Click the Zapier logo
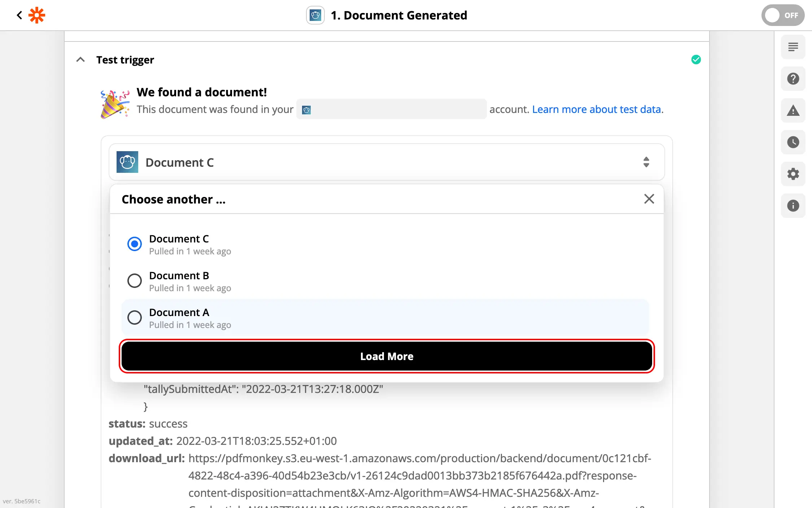Screen dimensions: 812x508 pos(36,15)
